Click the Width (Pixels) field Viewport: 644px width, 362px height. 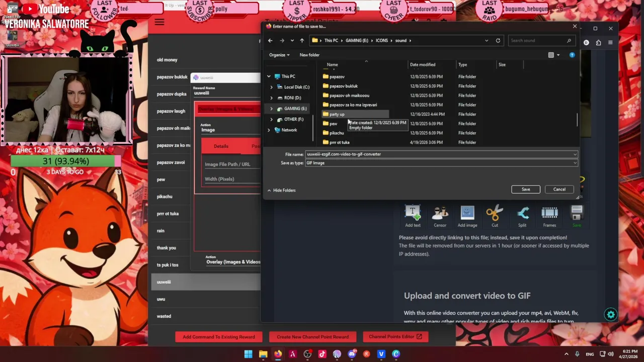click(231, 179)
